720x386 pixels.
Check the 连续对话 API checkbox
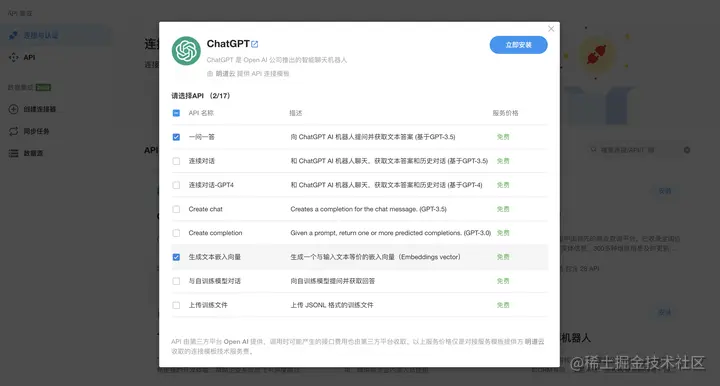pos(176,161)
